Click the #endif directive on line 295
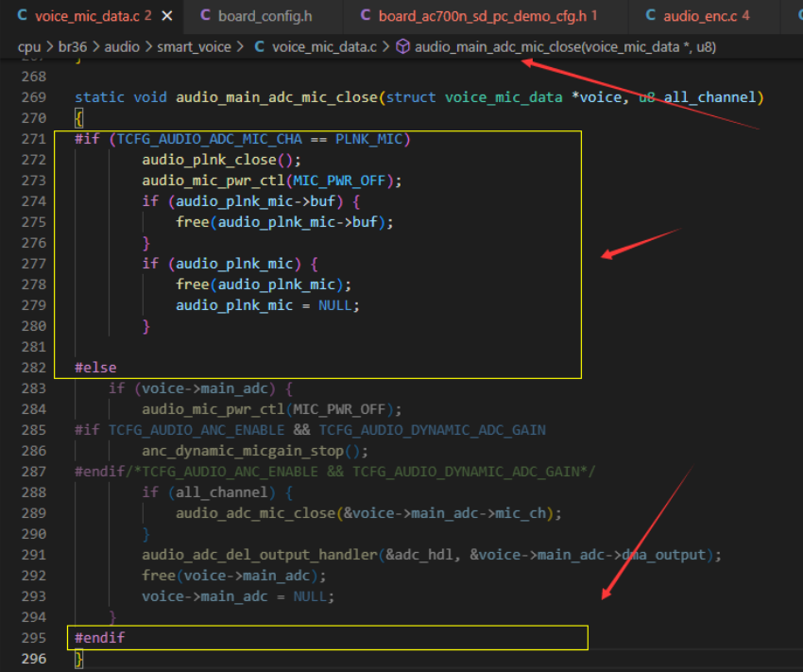Screen dimensions: 803x672 100,638
